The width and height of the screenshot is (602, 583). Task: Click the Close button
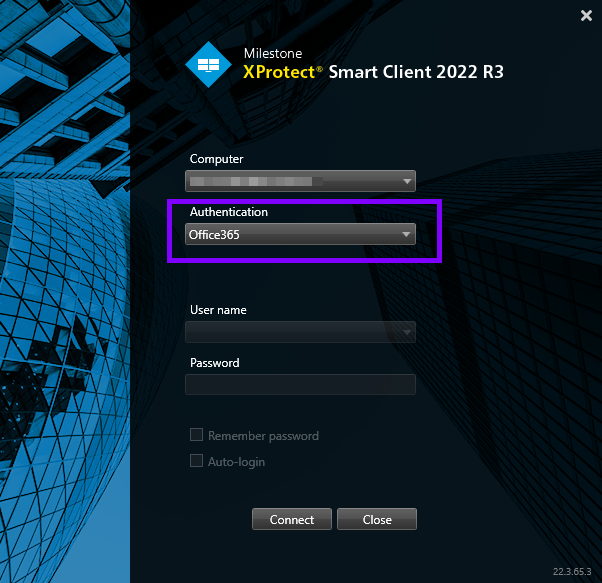tap(377, 519)
